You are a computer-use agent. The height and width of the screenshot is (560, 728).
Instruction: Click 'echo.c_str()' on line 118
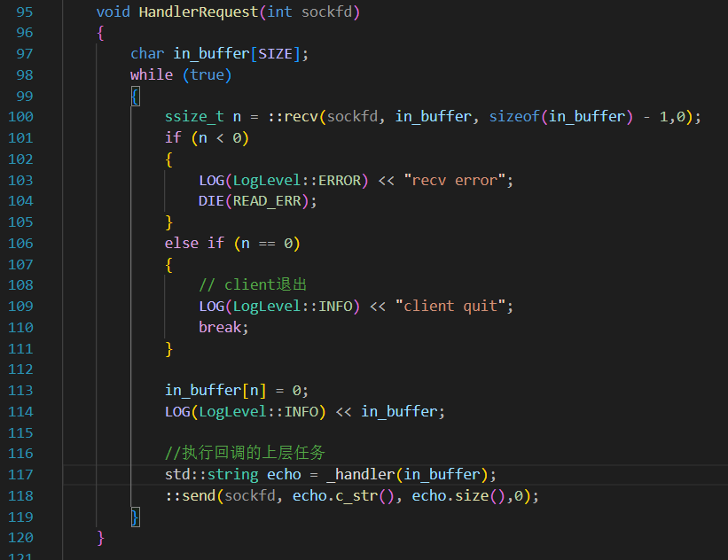click(343, 496)
